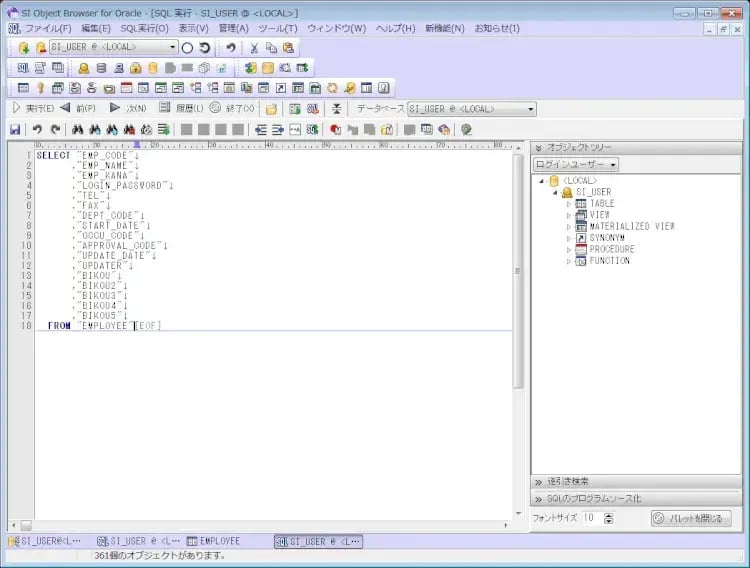Click the undo arrow in the editor toolbar
The height and width of the screenshot is (568, 750).
(x=37, y=129)
